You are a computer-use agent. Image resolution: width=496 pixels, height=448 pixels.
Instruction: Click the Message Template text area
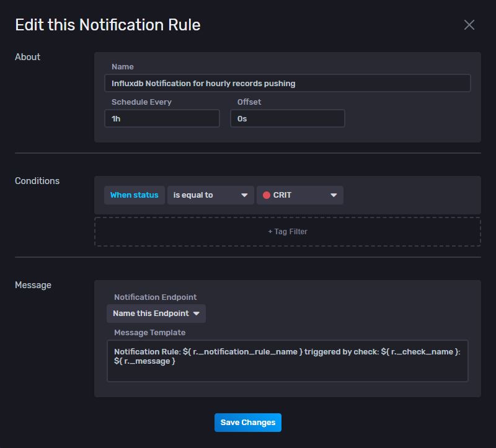click(288, 361)
